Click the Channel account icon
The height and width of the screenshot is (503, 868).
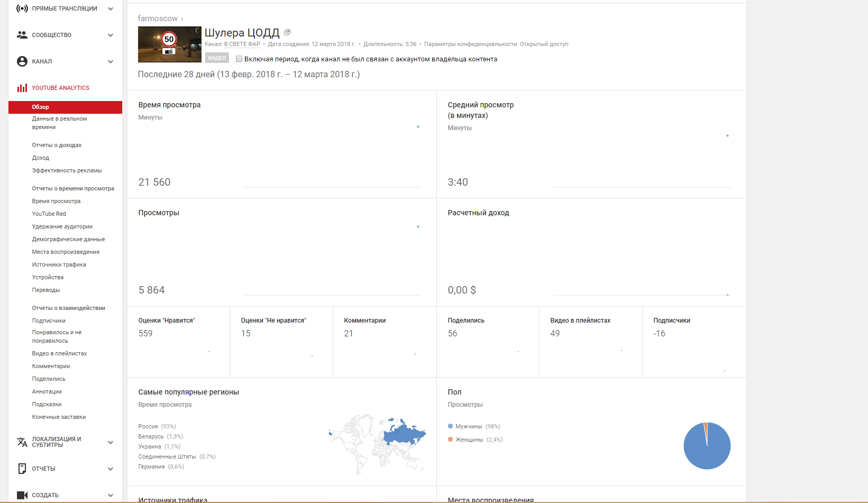pyautogui.click(x=22, y=61)
